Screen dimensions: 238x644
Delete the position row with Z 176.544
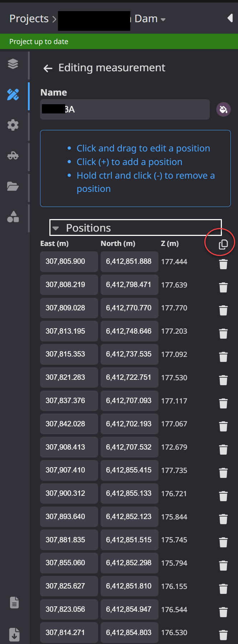click(223, 612)
